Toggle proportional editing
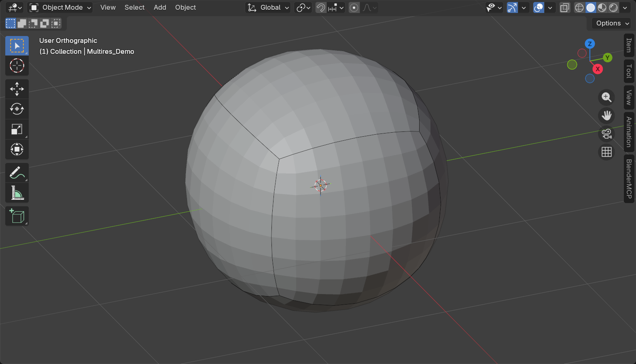Viewport: 636px width, 364px height. 354,8
